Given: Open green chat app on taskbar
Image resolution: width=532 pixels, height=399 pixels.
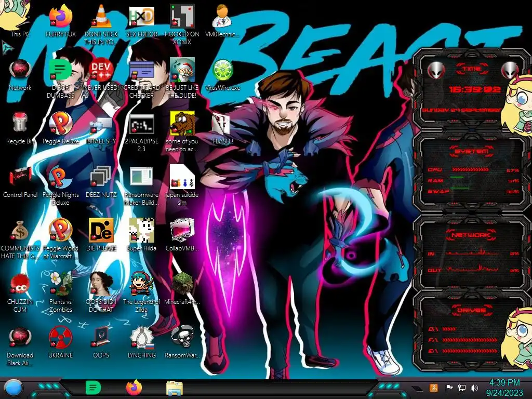Looking at the screenshot, I should 94,388.
